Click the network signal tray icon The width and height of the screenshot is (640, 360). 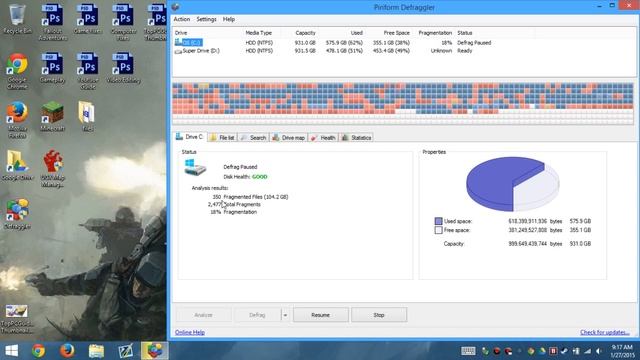click(587, 351)
